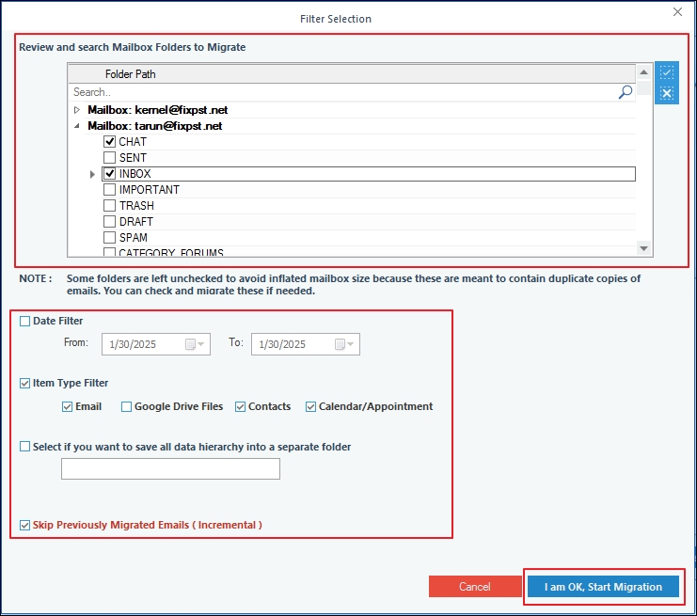Viewport: 697px width, 616px height.
Task: Collapse the tarun@fixpst.net mailbox
Action: click(77, 126)
